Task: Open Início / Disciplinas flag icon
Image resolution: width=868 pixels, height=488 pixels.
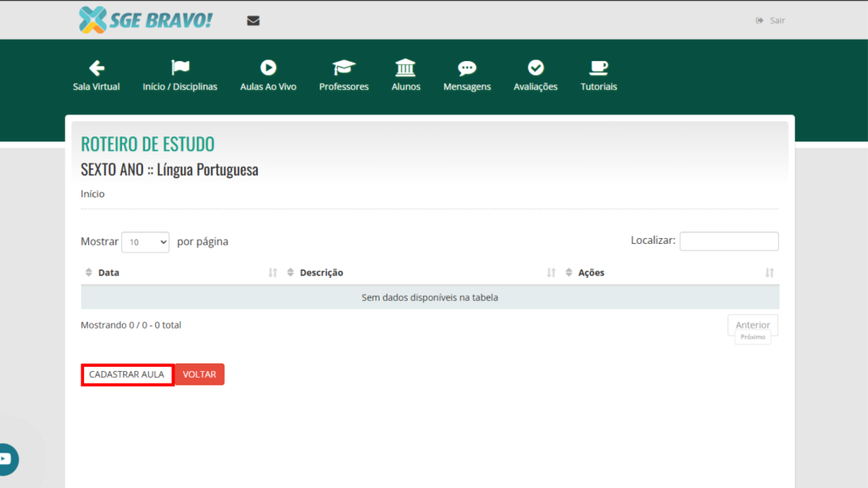Action: (180, 68)
